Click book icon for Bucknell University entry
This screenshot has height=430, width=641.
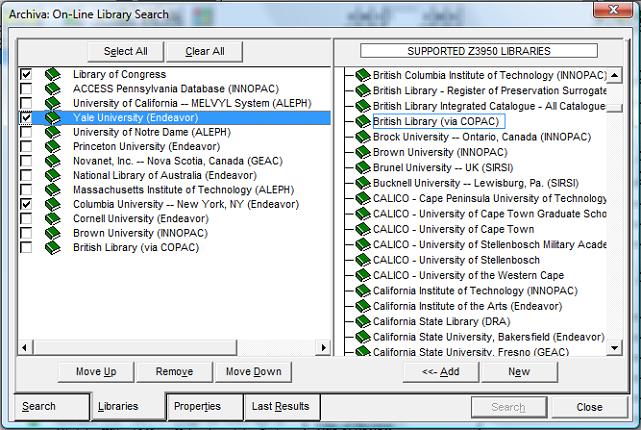363,183
